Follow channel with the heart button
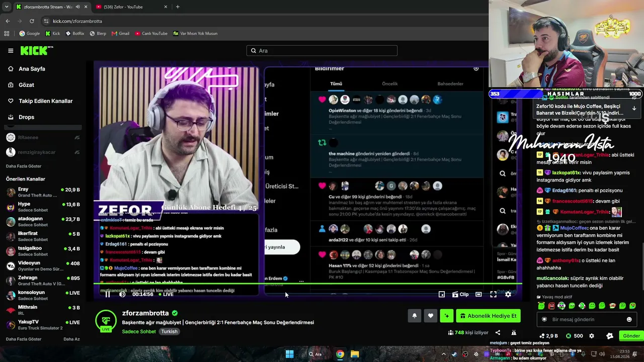This screenshot has width=644, height=362. [431, 316]
